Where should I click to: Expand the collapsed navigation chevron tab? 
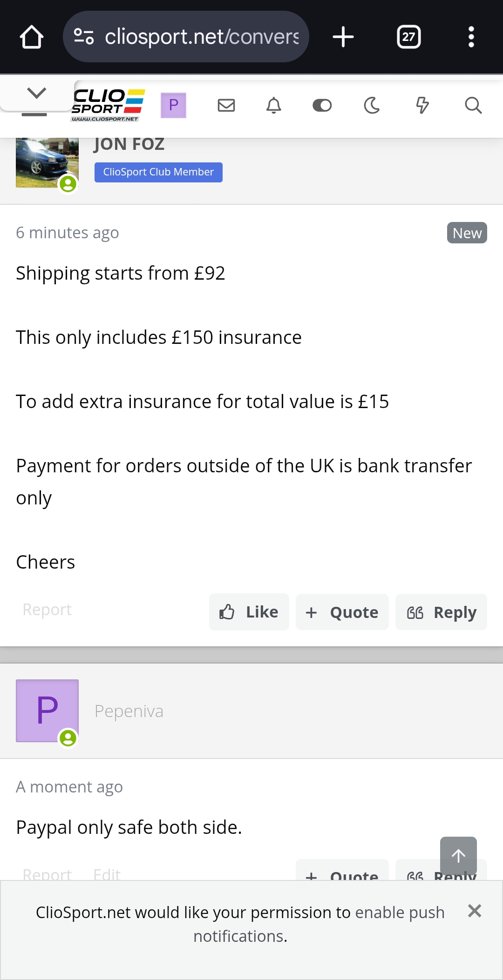pyautogui.click(x=37, y=93)
